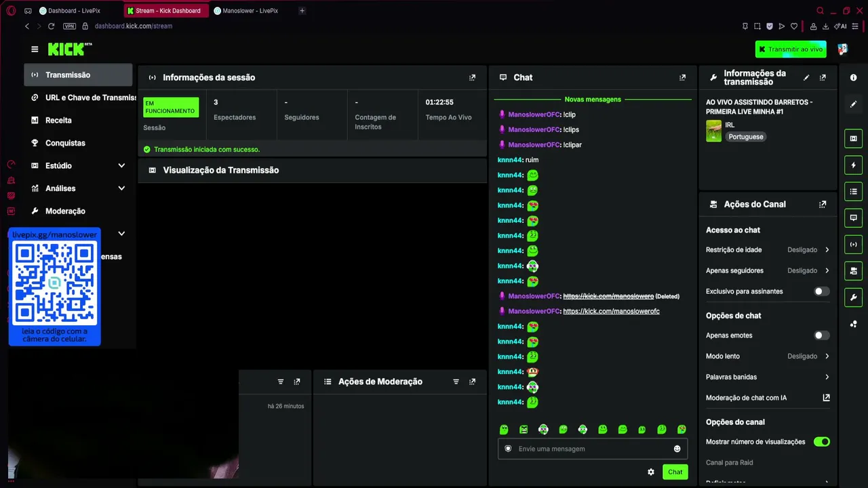Image resolution: width=868 pixels, height=488 pixels.
Task: Select the Stream - Kick Dashboard tab
Action: (165, 11)
